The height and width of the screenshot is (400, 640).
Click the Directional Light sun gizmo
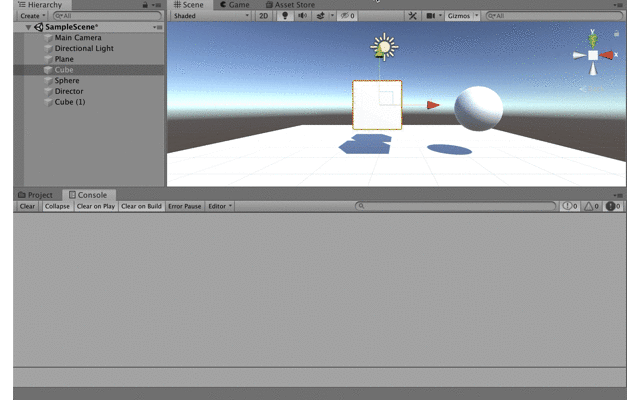click(384, 47)
